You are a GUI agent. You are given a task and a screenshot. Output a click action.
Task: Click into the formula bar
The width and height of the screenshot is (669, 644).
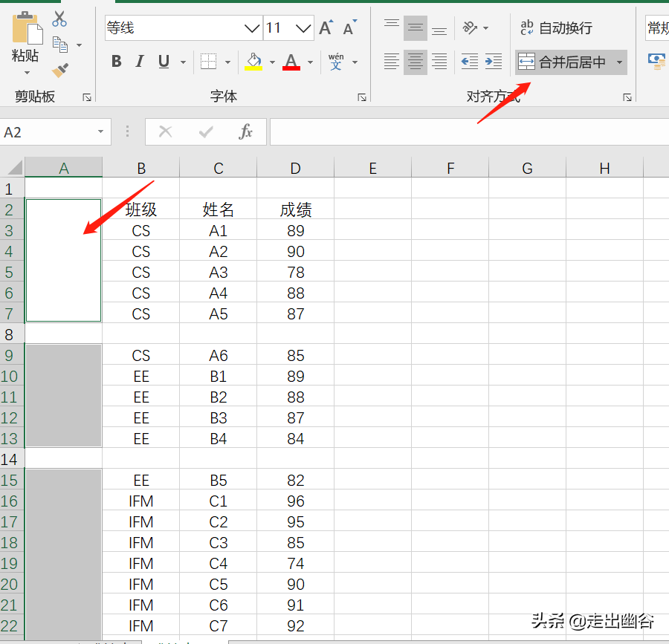(x=469, y=131)
